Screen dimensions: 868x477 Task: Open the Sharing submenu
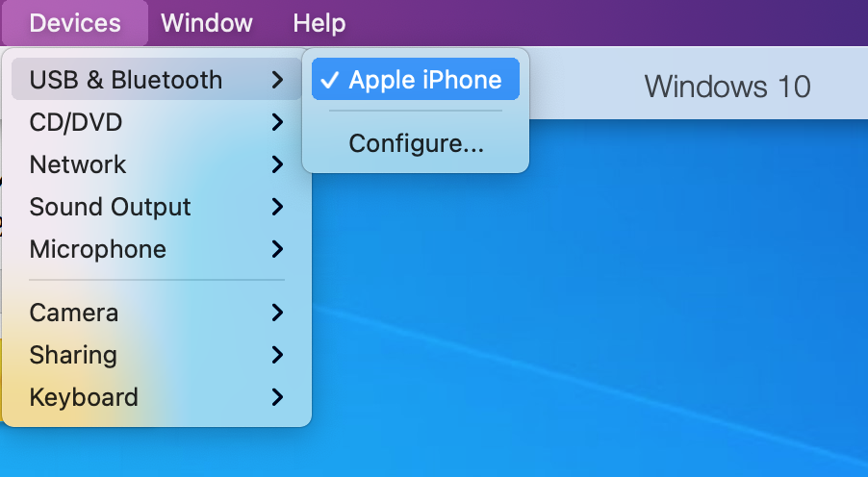pyautogui.click(x=73, y=355)
